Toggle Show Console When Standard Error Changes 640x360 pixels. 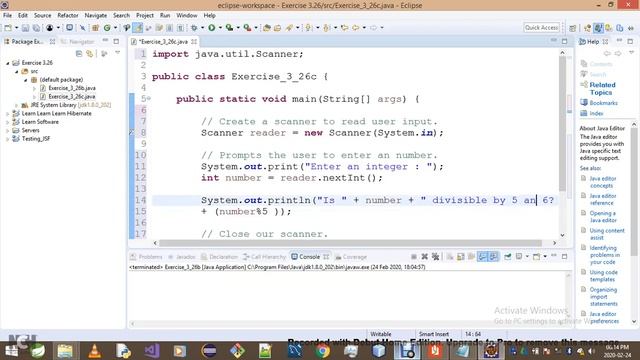(493, 257)
